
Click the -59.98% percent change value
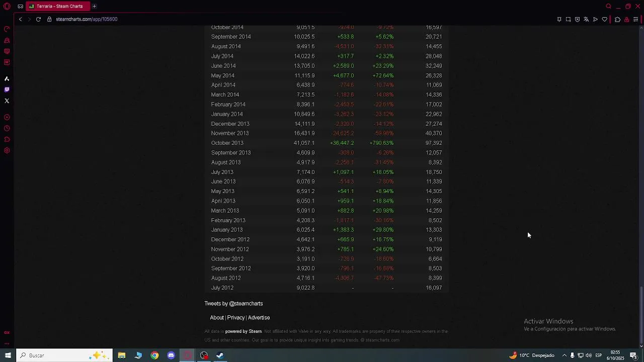point(384,133)
